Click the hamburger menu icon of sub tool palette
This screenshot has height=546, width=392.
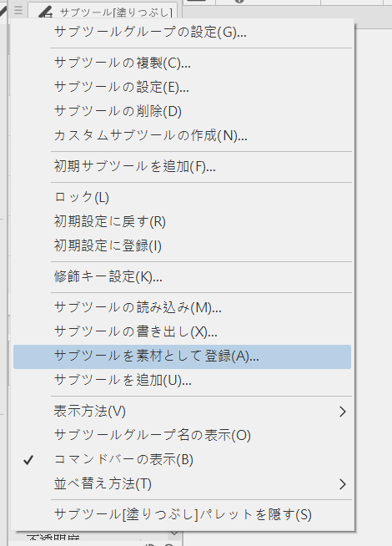point(18,10)
